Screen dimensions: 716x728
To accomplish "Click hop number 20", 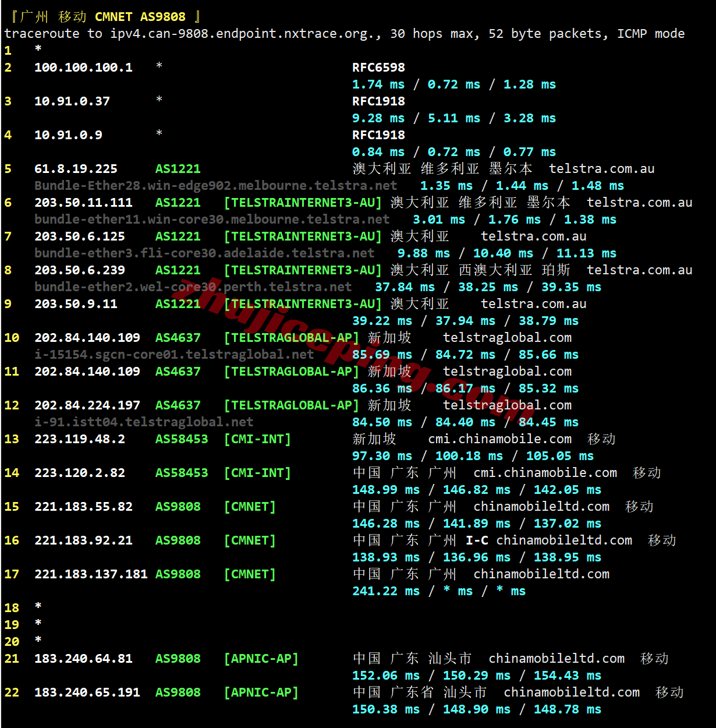I will [12, 642].
